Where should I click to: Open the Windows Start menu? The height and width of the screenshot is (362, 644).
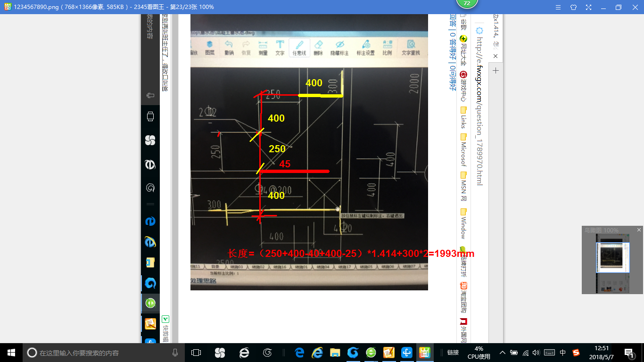(x=11, y=352)
